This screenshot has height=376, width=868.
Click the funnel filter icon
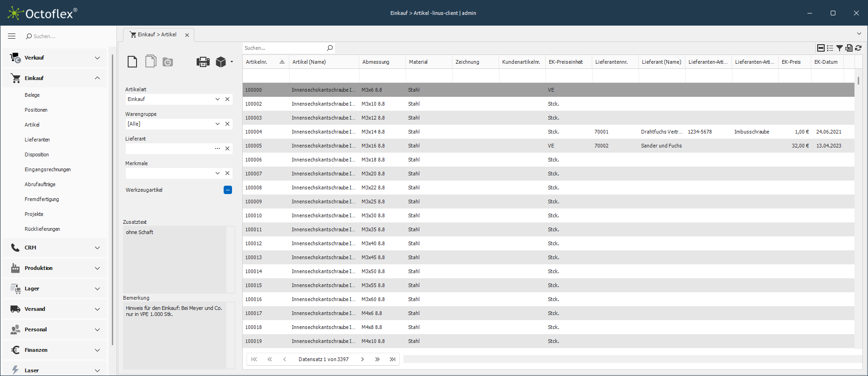coord(840,48)
